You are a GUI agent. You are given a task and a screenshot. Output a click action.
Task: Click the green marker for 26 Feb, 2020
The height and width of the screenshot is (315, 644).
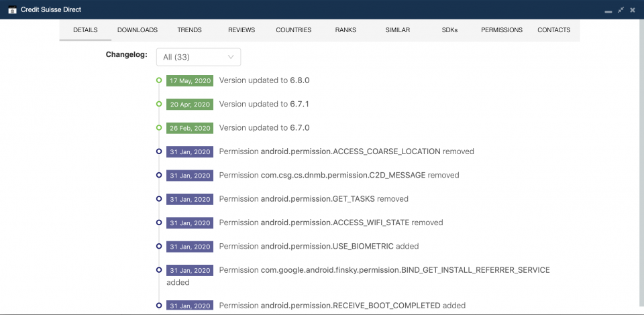coord(159,127)
